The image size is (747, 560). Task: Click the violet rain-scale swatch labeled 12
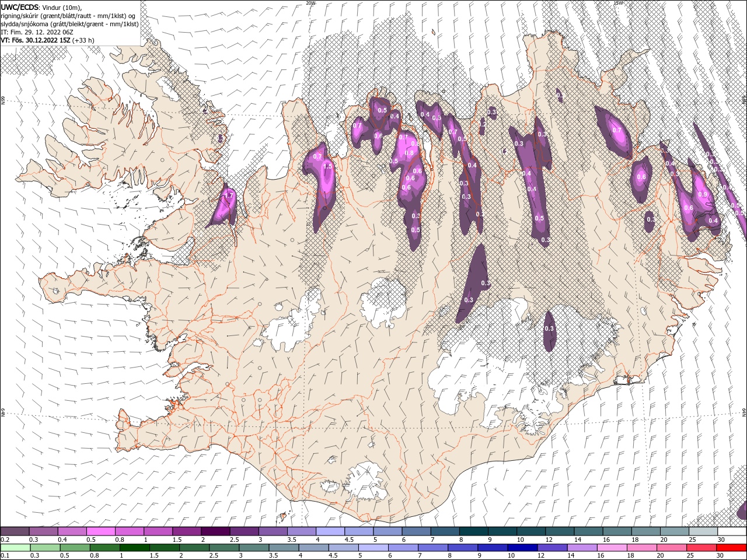(x=551, y=547)
